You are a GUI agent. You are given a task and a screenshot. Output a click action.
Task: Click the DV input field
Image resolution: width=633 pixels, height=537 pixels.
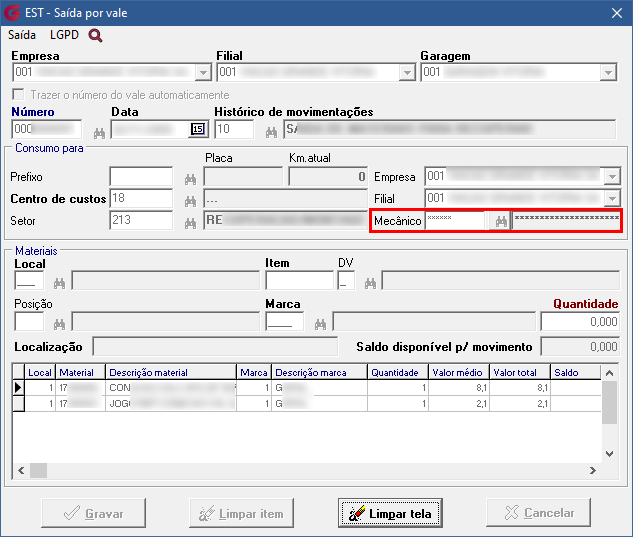pyautogui.click(x=346, y=281)
